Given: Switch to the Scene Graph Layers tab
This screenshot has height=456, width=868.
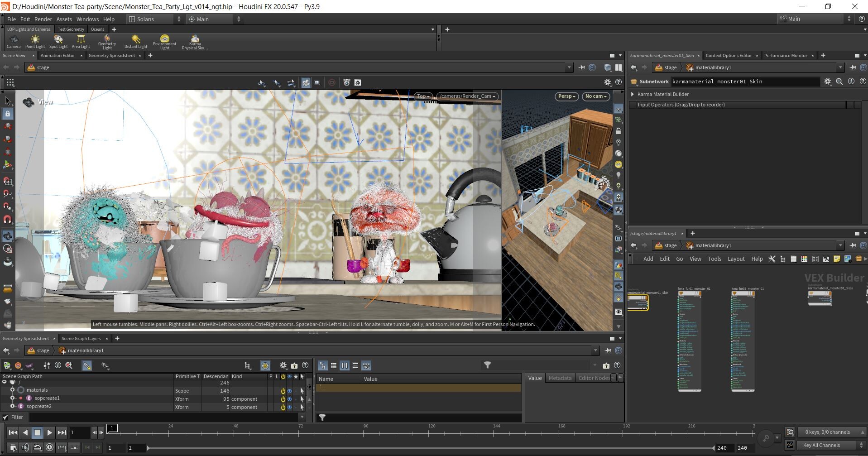Looking at the screenshot, I should coord(81,338).
